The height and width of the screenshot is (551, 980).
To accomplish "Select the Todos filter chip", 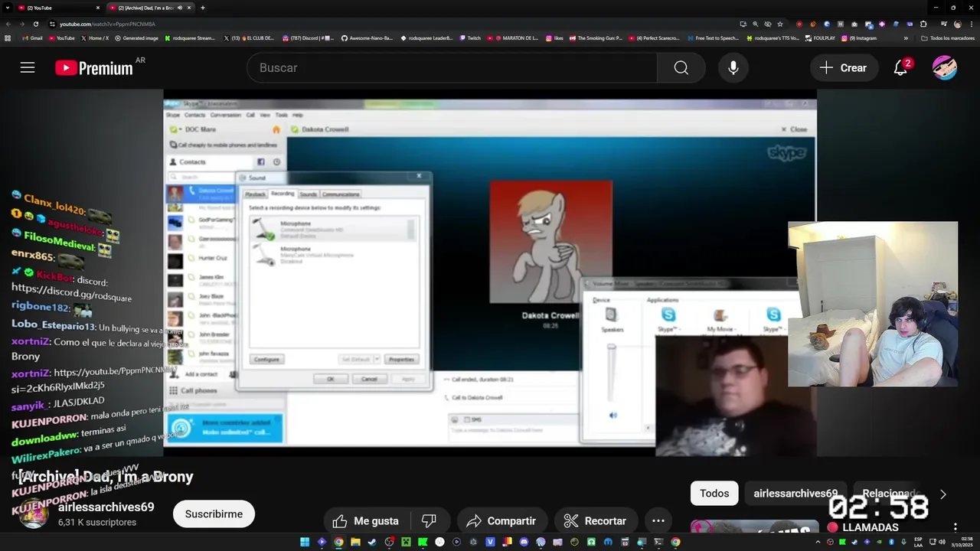I will (x=714, y=494).
